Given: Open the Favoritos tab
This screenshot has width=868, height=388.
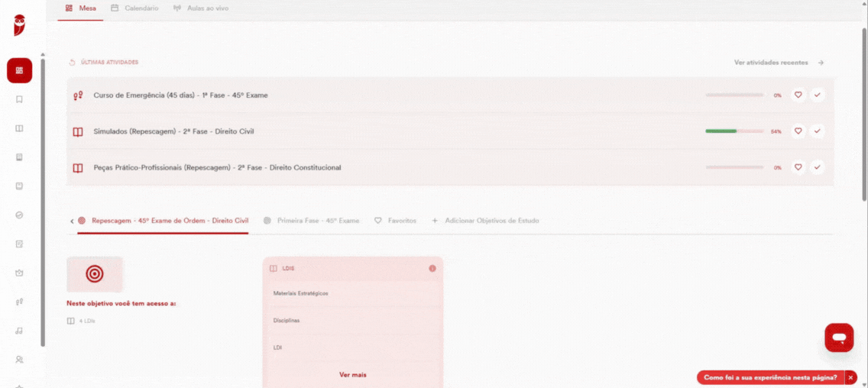Looking at the screenshot, I should click(x=395, y=221).
